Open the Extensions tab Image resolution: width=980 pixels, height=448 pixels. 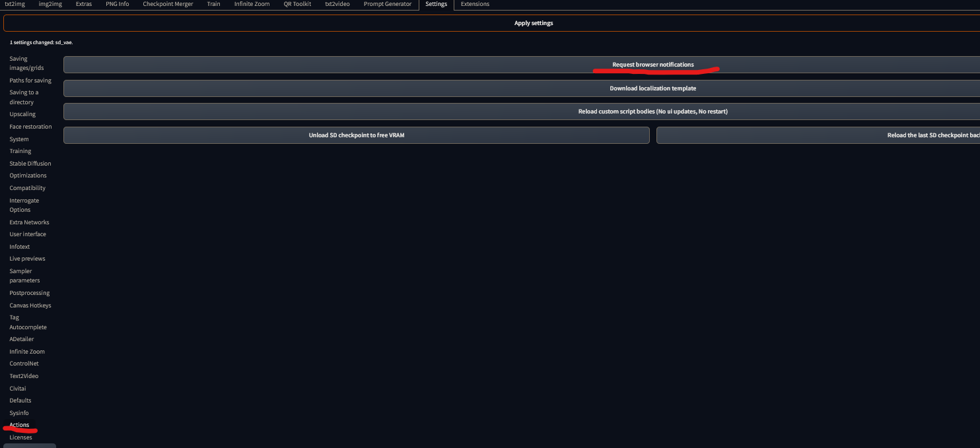click(x=475, y=3)
